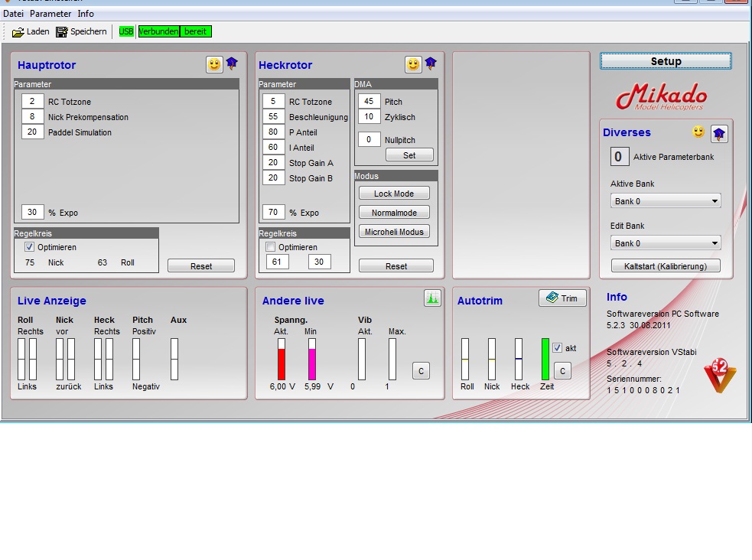
Task: Click the green Zeit bar in Autotrim
Action: click(x=545, y=359)
